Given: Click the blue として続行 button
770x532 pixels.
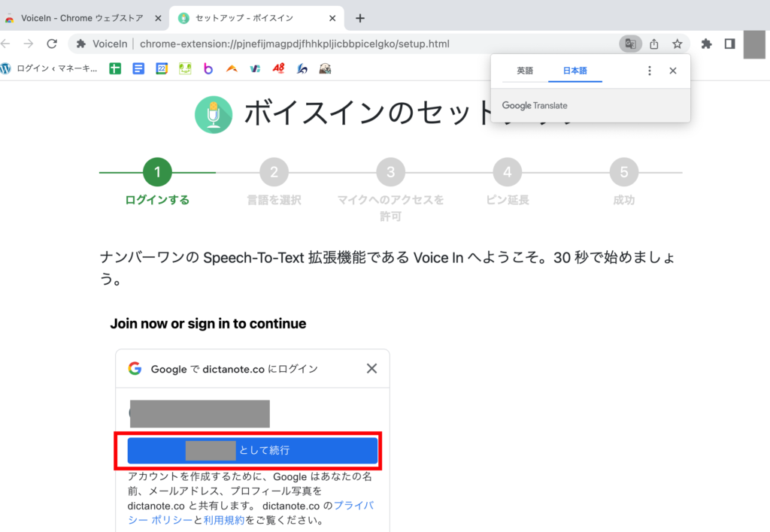Looking at the screenshot, I should pos(253,451).
